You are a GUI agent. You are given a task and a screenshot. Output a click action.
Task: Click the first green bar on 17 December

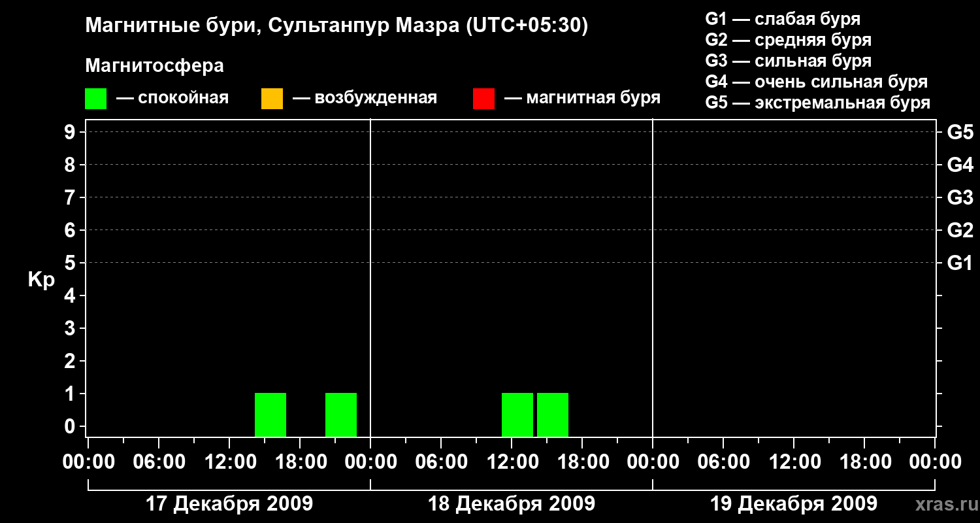pos(270,414)
